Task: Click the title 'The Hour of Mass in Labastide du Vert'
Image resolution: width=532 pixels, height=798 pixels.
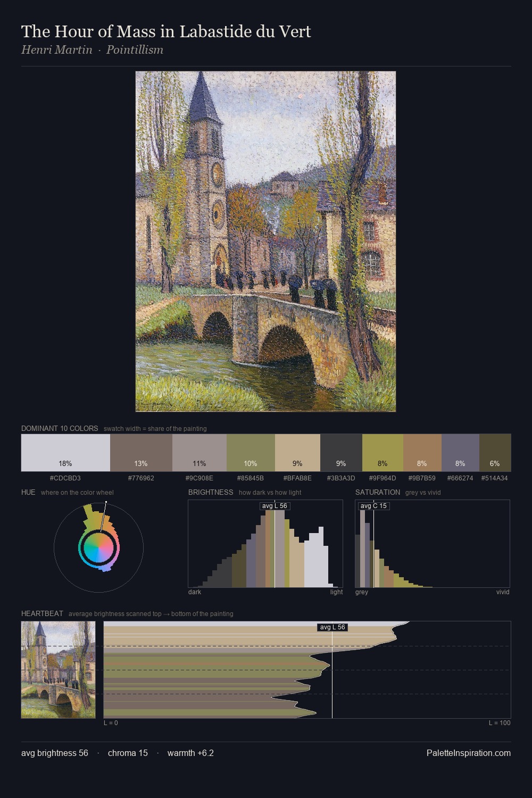Action: coord(166,31)
